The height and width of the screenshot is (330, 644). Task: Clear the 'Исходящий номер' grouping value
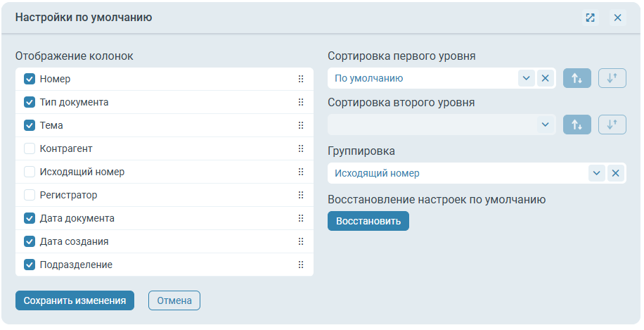point(615,173)
